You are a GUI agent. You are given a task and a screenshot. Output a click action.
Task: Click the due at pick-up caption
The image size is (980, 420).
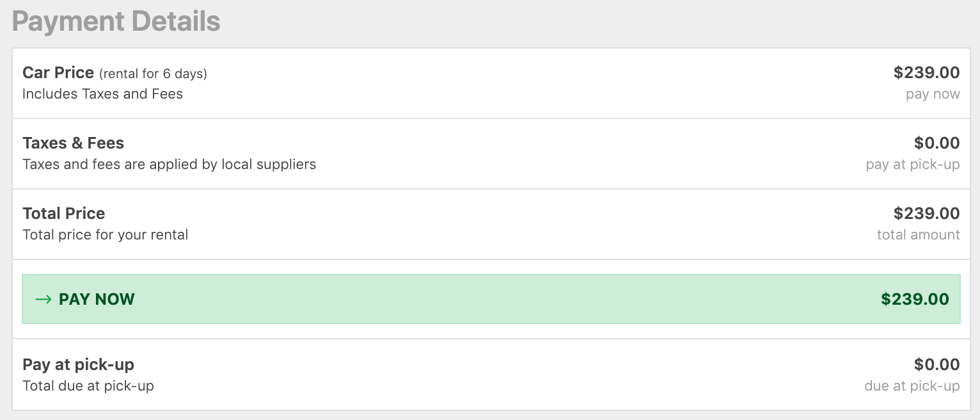912,386
